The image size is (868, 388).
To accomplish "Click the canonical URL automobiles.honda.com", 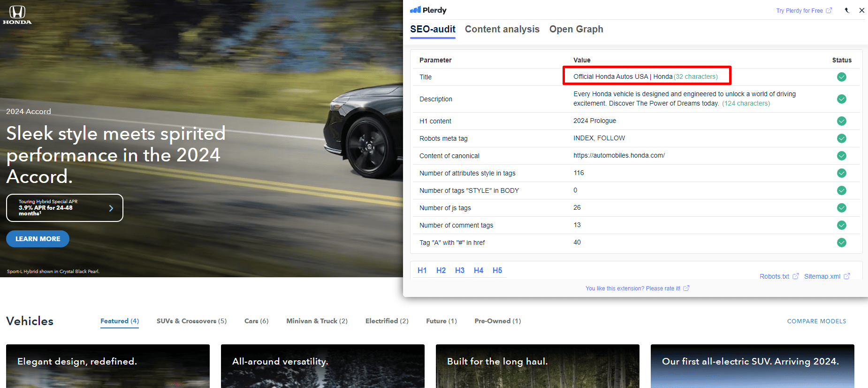I will (619, 155).
